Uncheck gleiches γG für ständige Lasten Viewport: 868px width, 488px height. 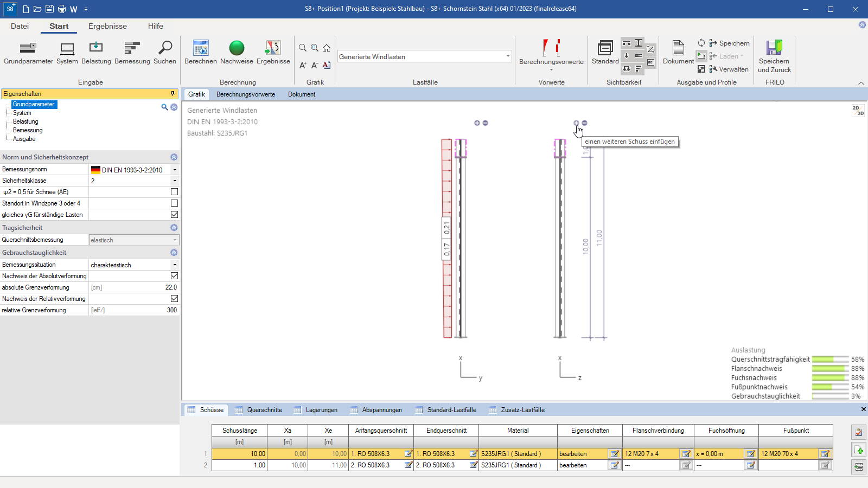pyautogui.click(x=174, y=215)
